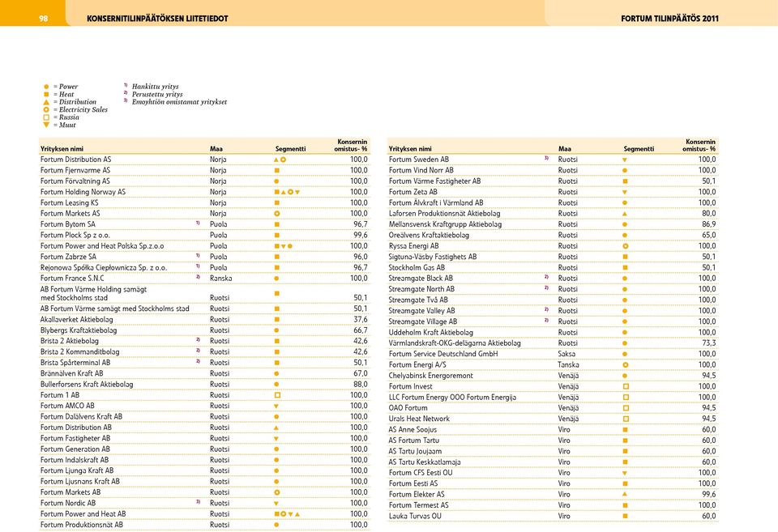The width and height of the screenshot is (778, 532).
Task: Click ring icon in Ryssa Energi AB row
Action: [625, 246]
